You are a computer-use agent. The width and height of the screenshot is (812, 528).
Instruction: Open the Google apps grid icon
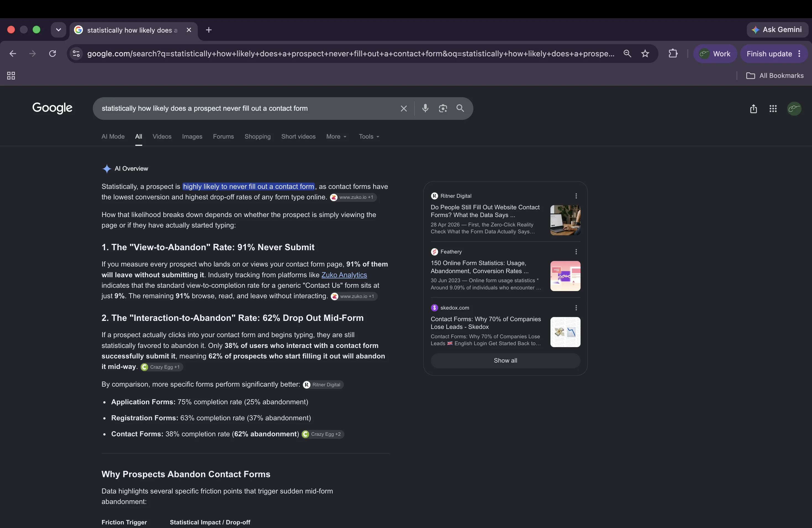(773, 109)
